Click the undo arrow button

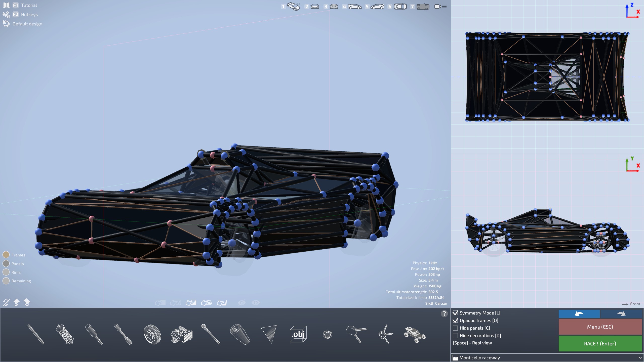(x=579, y=313)
